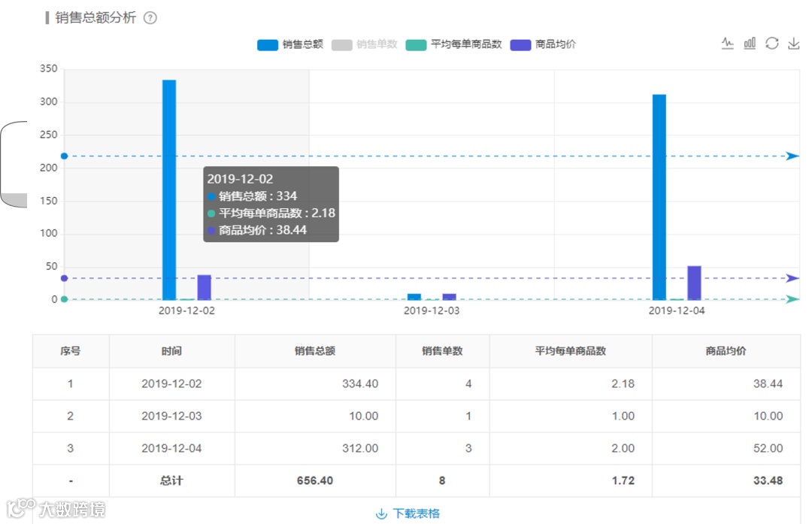Click the blue average line start dot
Image resolution: width=812 pixels, height=524 pixels.
pos(64,156)
